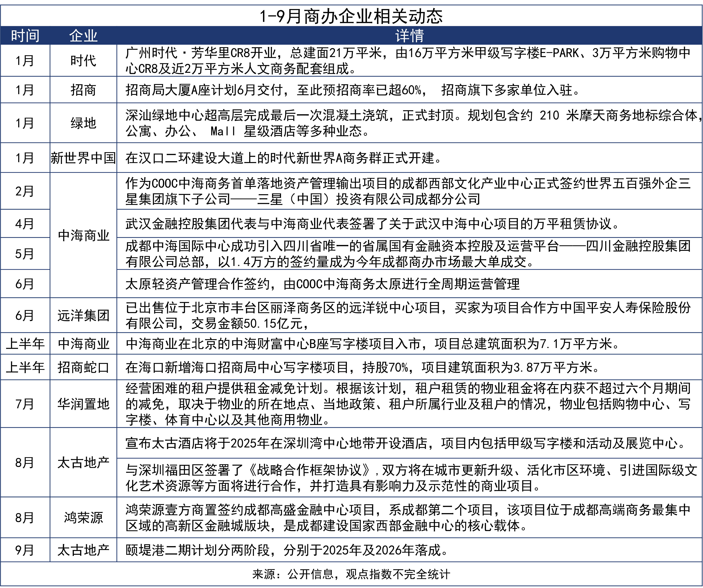Click the 6月 cell in 远洋集团 row
Image resolution: width=703 pixels, height=588 pixels.
point(25,315)
